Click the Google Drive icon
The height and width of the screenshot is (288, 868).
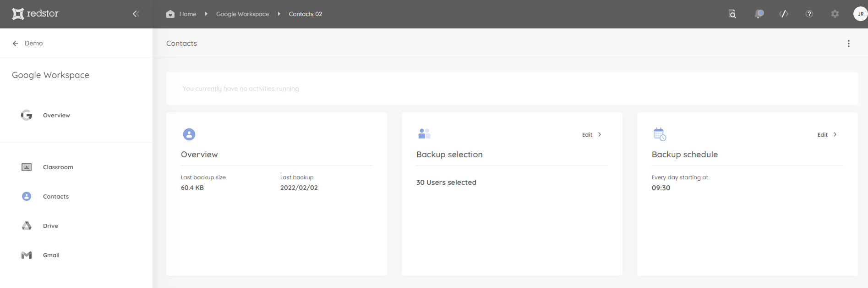[27, 226]
